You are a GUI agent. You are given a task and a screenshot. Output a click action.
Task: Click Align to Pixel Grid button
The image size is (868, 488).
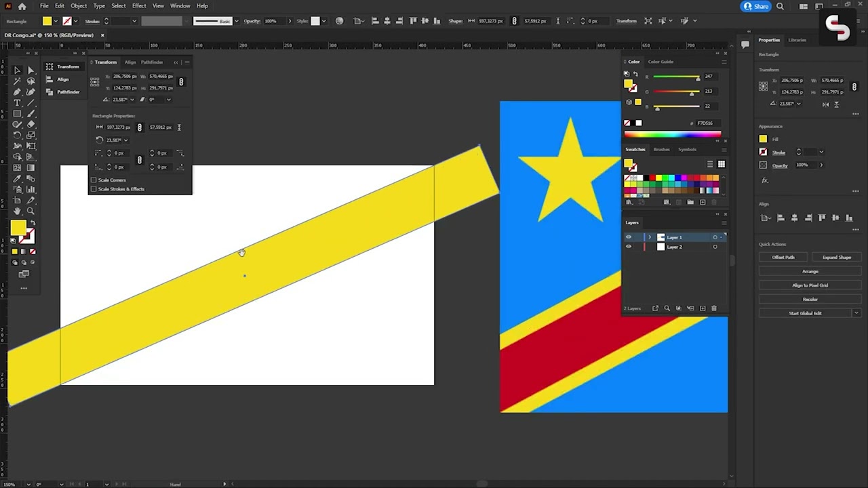click(x=810, y=285)
